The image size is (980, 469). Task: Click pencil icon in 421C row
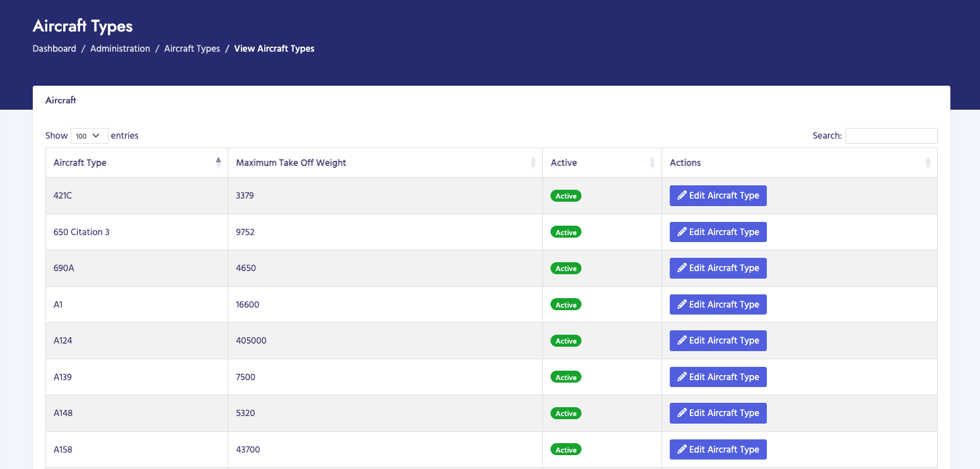point(682,195)
